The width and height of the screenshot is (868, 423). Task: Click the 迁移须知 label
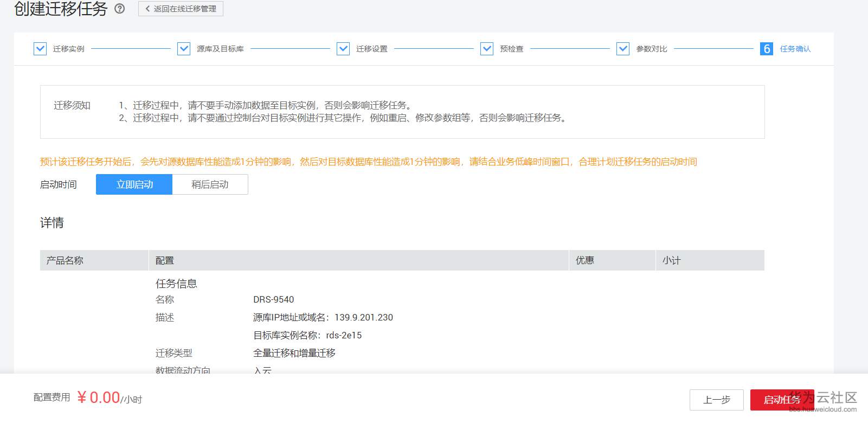pos(72,105)
